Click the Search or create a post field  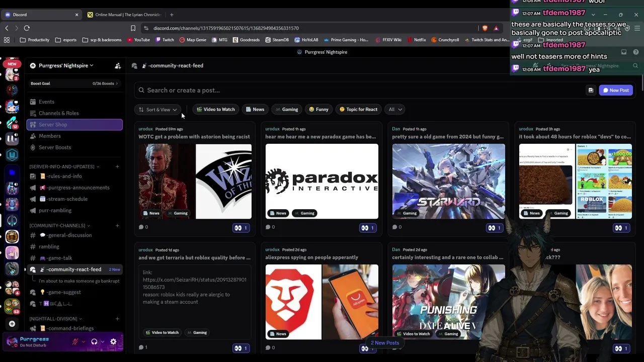[x=358, y=90]
